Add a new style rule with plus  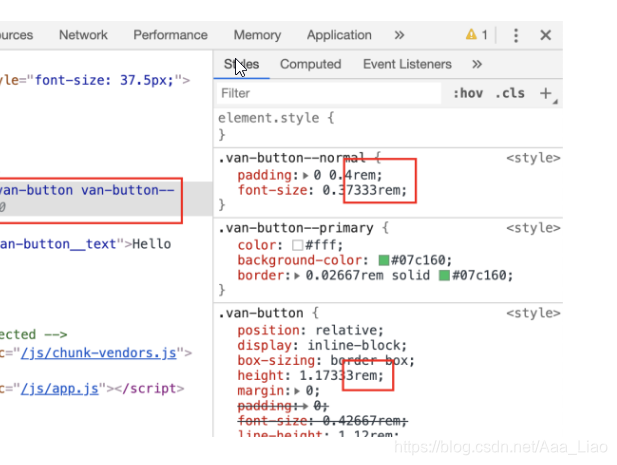(x=545, y=93)
